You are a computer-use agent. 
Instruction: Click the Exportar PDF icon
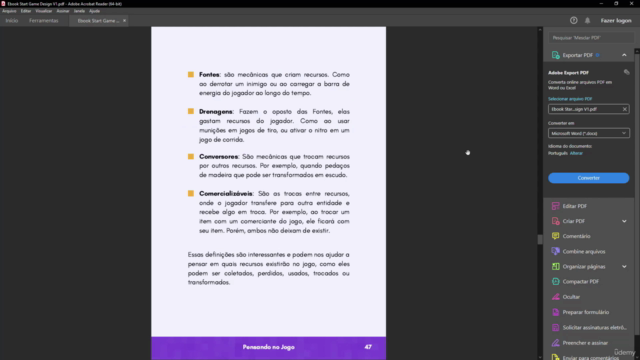[x=555, y=55]
